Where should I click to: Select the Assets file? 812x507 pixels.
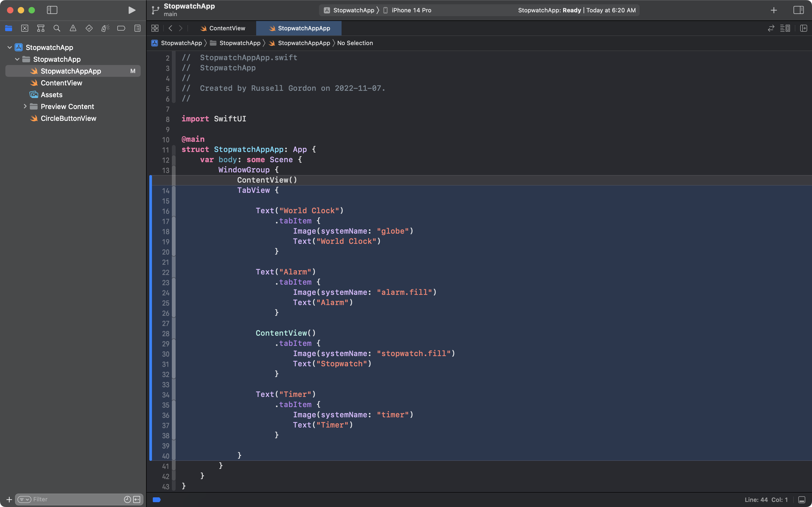pyautogui.click(x=51, y=95)
